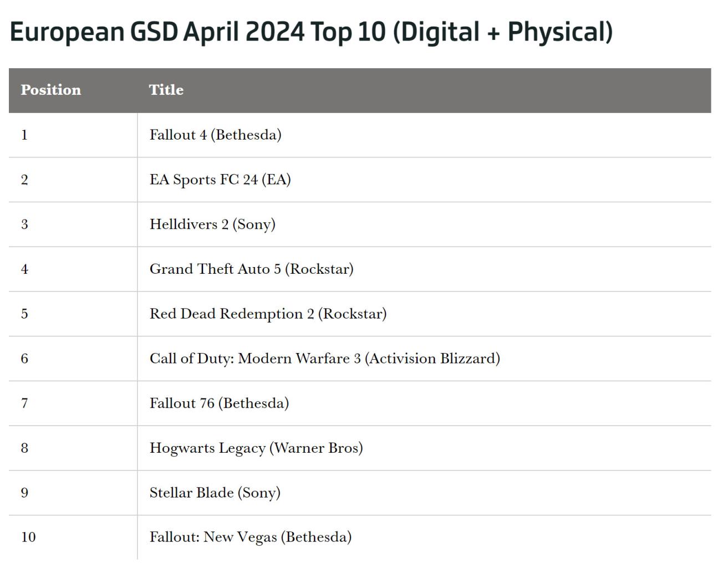Select the Fallout 76 (Bethesda) entry

coord(219,403)
